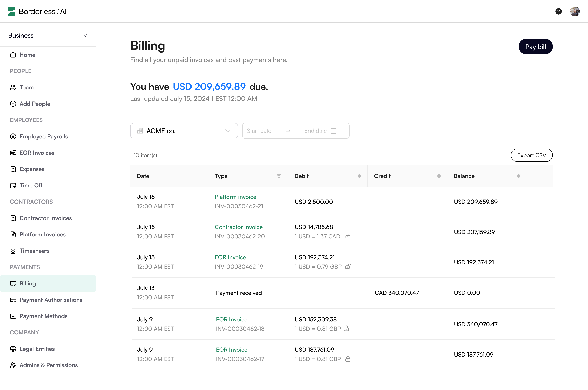Select the Timesheets hourglass icon
Image resolution: width=588 pixels, height=390 pixels.
click(x=13, y=251)
